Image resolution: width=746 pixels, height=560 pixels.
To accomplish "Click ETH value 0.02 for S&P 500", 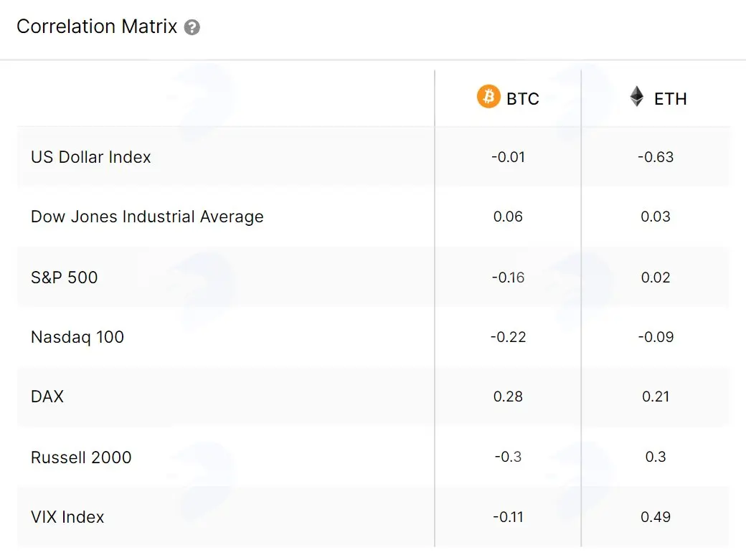I will tap(656, 277).
